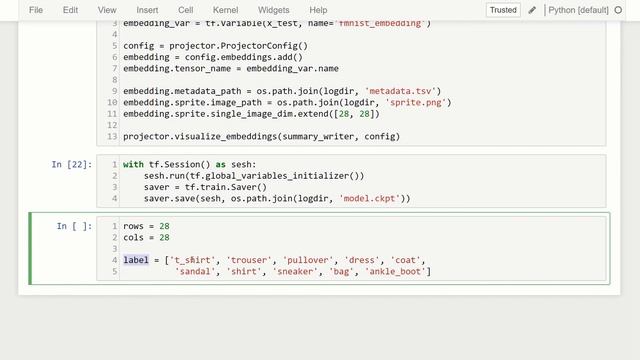
Task: Click the 'embedding = config.embeddings.add()' line
Action: point(213,57)
